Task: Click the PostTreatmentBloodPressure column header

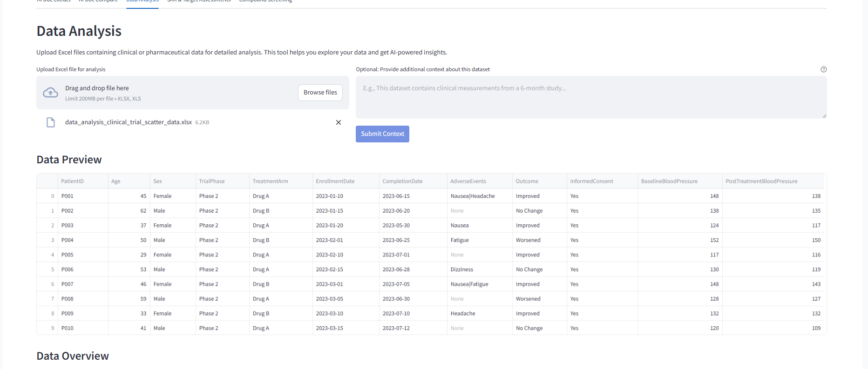Action: [761, 181]
